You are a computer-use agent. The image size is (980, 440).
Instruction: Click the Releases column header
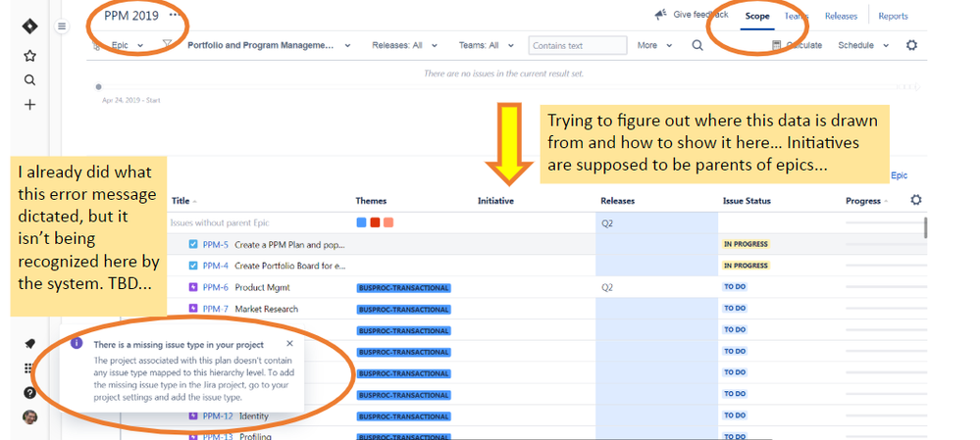point(617,201)
